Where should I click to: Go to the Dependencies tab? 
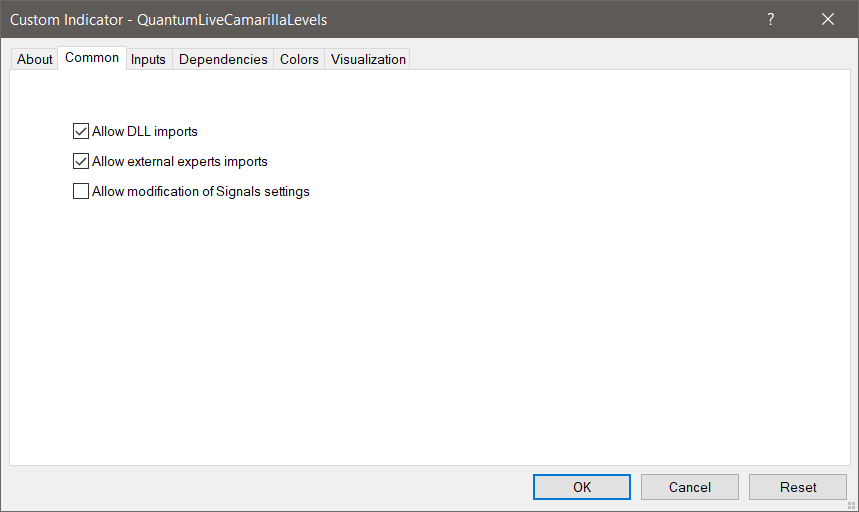coord(223,59)
